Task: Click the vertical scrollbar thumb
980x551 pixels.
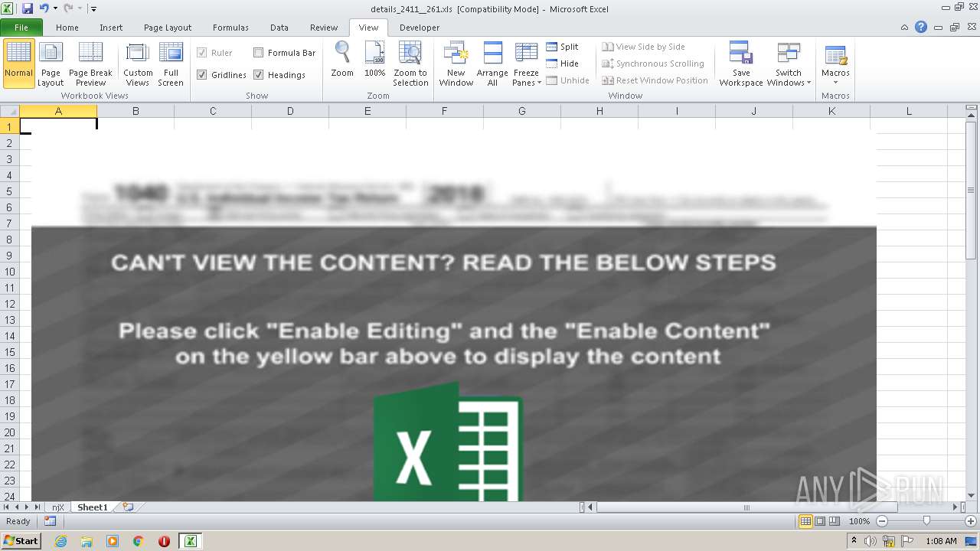Action: (972, 190)
